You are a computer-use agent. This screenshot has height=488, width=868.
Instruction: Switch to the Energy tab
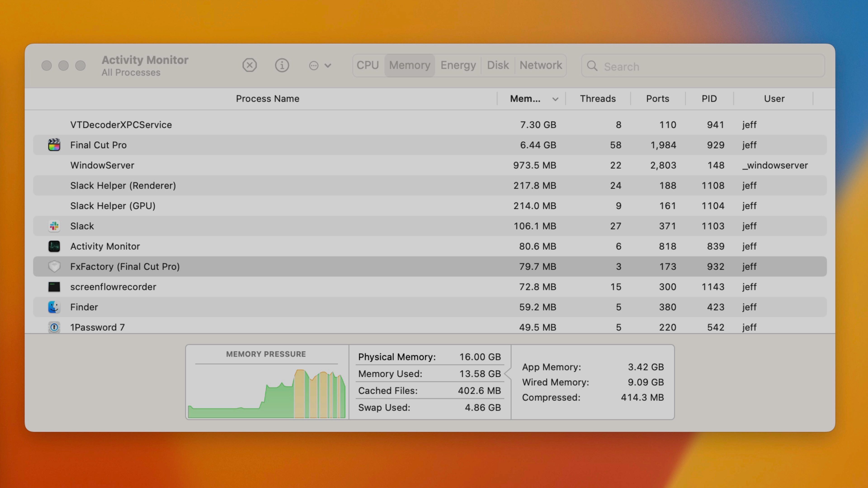point(458,65)
